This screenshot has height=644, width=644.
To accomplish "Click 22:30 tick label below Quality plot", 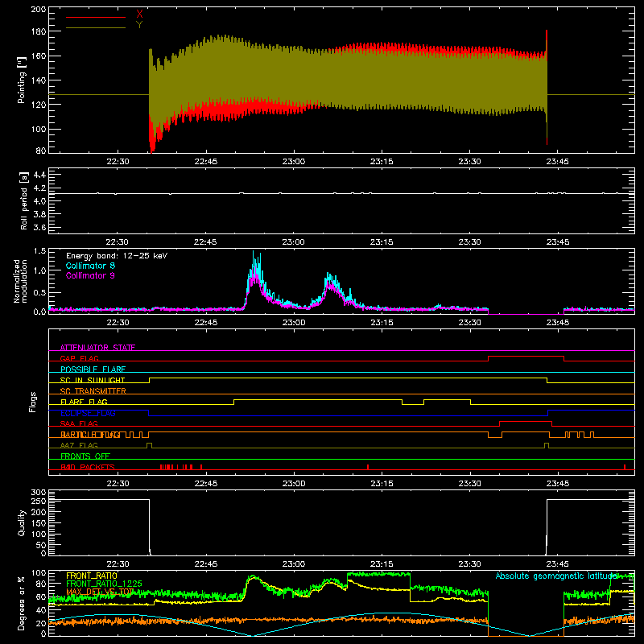I will [118, 564].
